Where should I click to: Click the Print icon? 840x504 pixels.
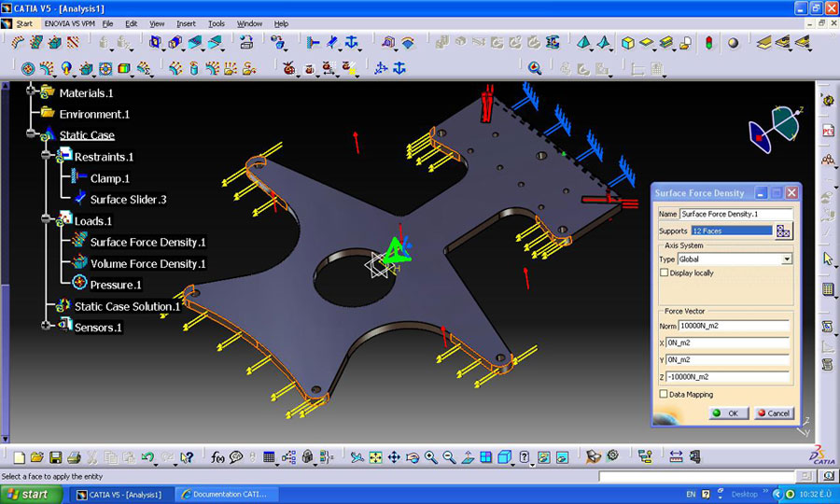click(74, 457)
